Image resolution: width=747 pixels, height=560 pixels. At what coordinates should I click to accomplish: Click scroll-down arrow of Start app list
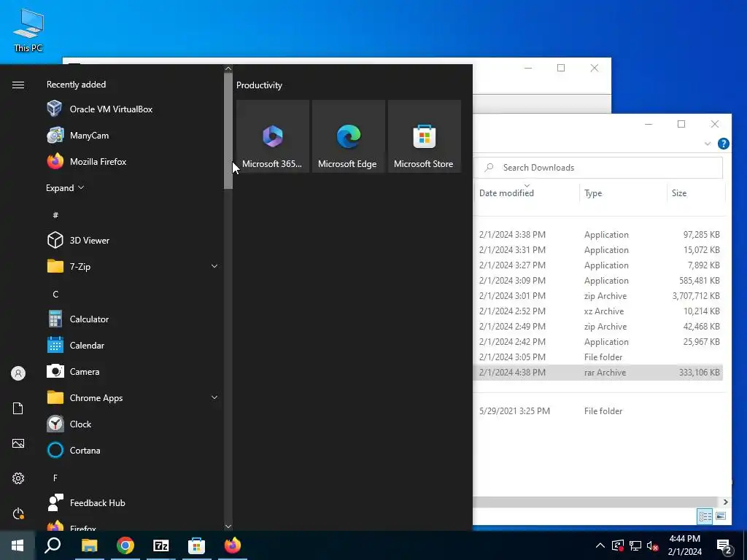[x=228, y=526]
